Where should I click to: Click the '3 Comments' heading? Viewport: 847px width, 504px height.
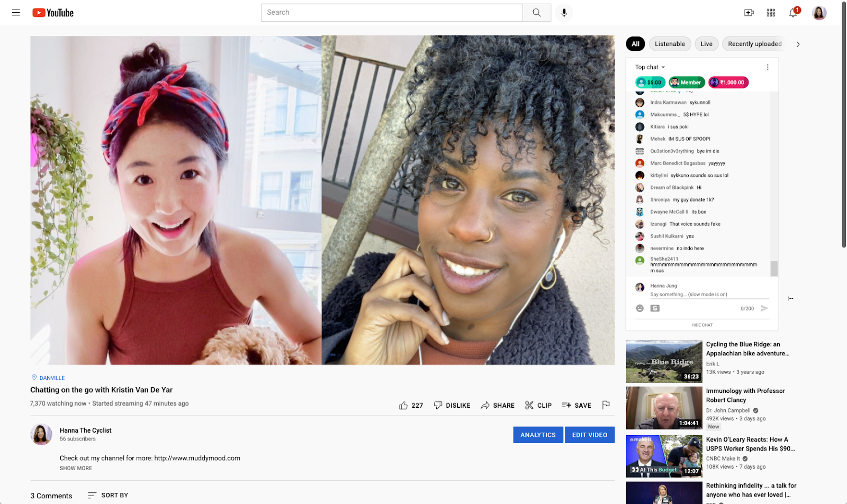51,496
